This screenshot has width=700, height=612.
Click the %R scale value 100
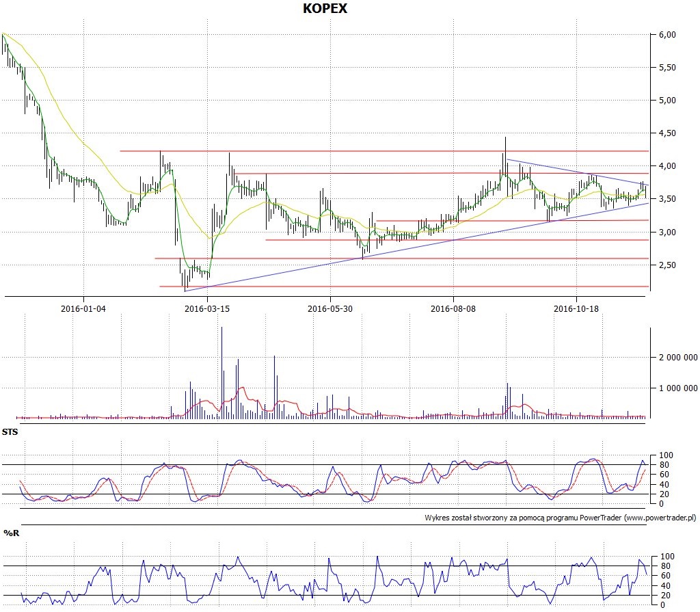click(x=667, y=557)
